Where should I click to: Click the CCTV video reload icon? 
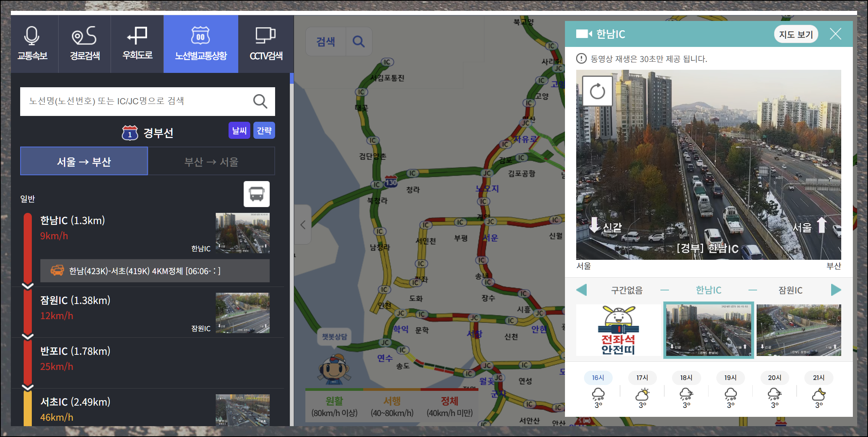[598, 92]
